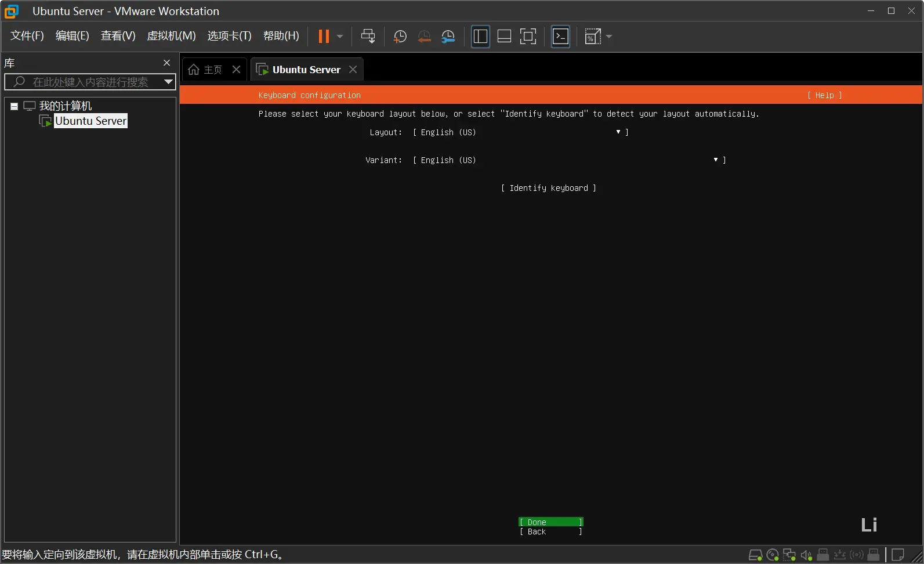Click the sound card status icon
924x564 pixels.
(806, 555)
